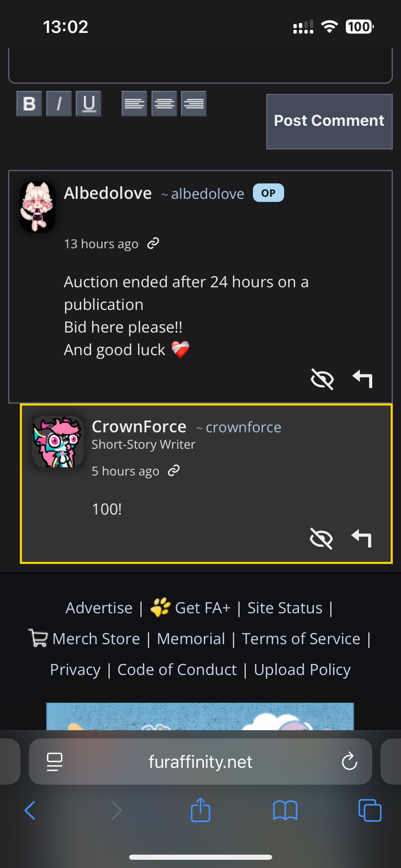Copy permalink of Albedolove's comment
The height and width of the screenshot is (868, 401).
click(153, 243)
